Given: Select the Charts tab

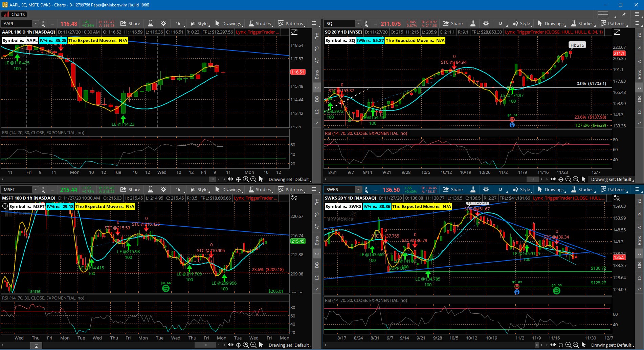Looking at the screenshot, I should point(14,14).
